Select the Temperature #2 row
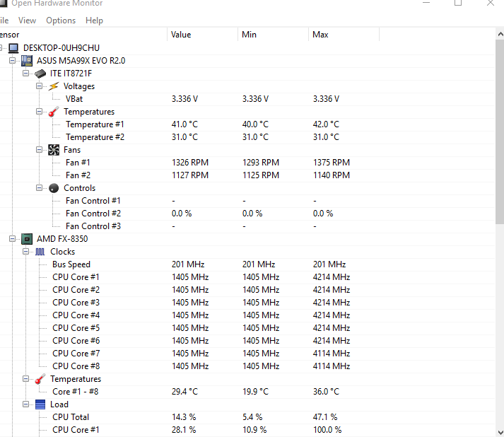This screenshot has height=437, width=504. click(x=247, y=137)
